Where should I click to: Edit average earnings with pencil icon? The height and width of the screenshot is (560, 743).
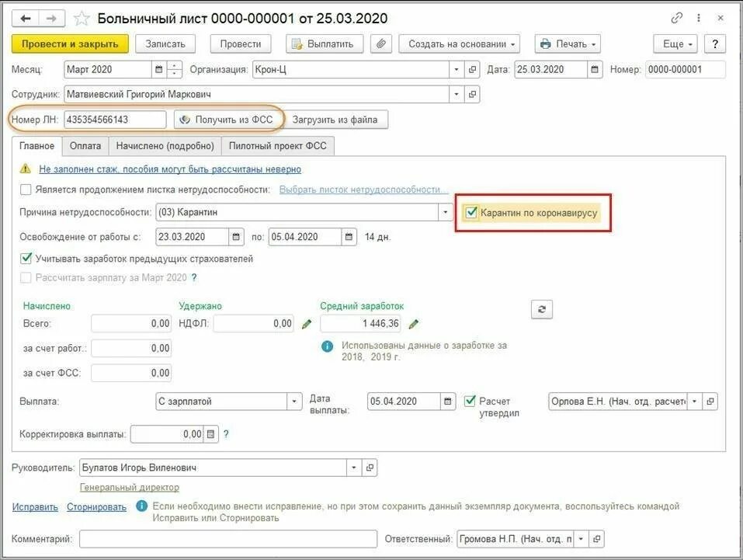pyautogui.click(x=414, y=325)
